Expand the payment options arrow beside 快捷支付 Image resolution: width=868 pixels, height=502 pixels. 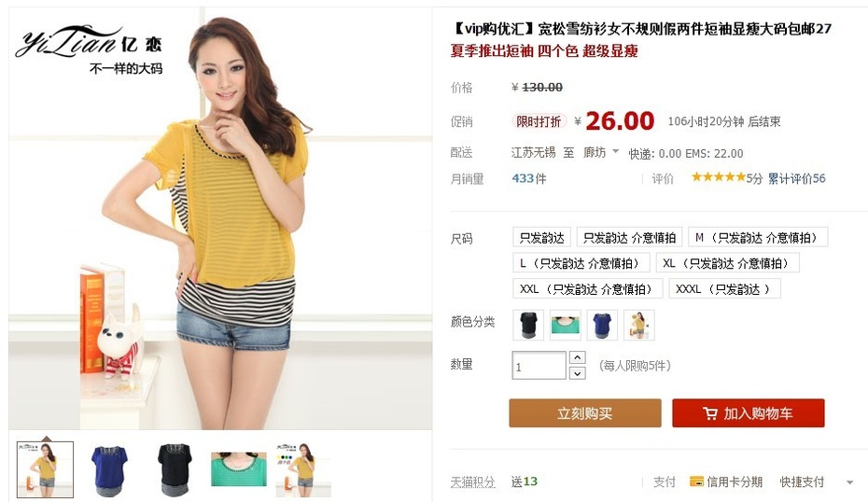pyautogui.click(x=849, y=482)
